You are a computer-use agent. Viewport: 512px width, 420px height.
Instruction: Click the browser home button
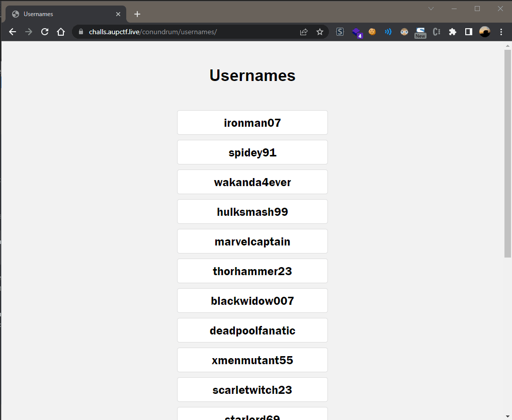point(60,32)
